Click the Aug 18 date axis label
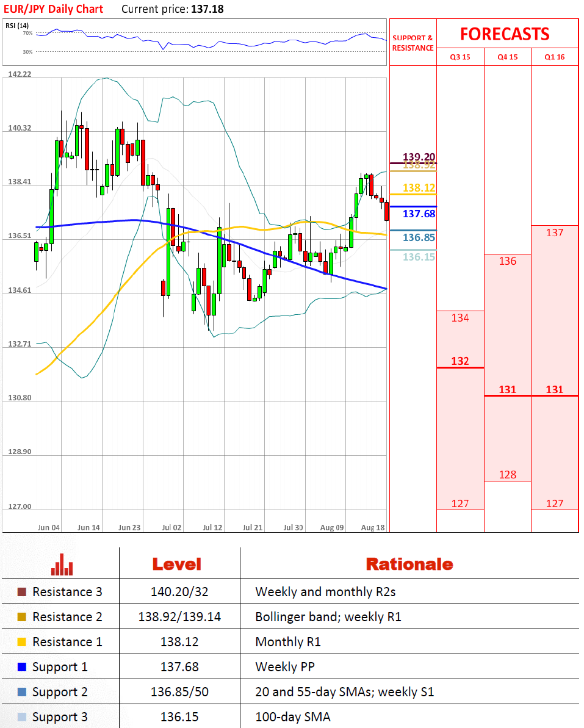Screen dimensions: 584x728 [x=373, y=527]
